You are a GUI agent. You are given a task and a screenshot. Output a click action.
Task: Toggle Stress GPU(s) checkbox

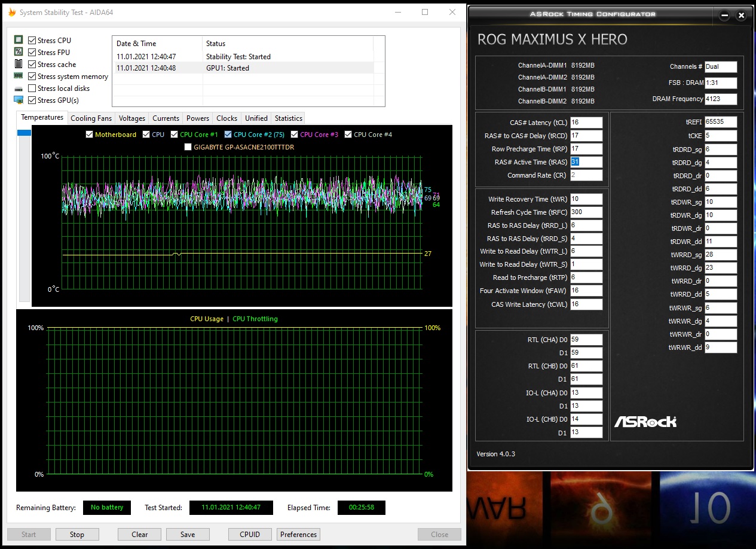click(x=32, y=100)
